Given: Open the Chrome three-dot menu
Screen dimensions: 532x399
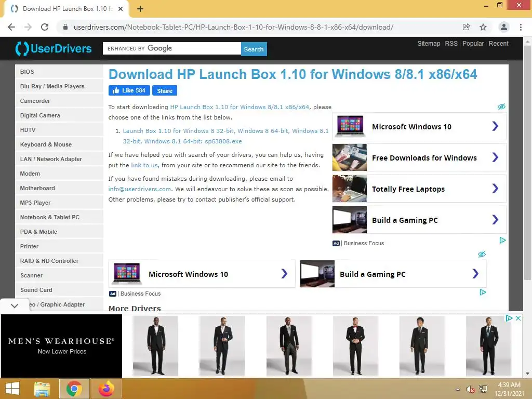Looking at the screenshot, I should pyautogui.click(x=521, y=27).
